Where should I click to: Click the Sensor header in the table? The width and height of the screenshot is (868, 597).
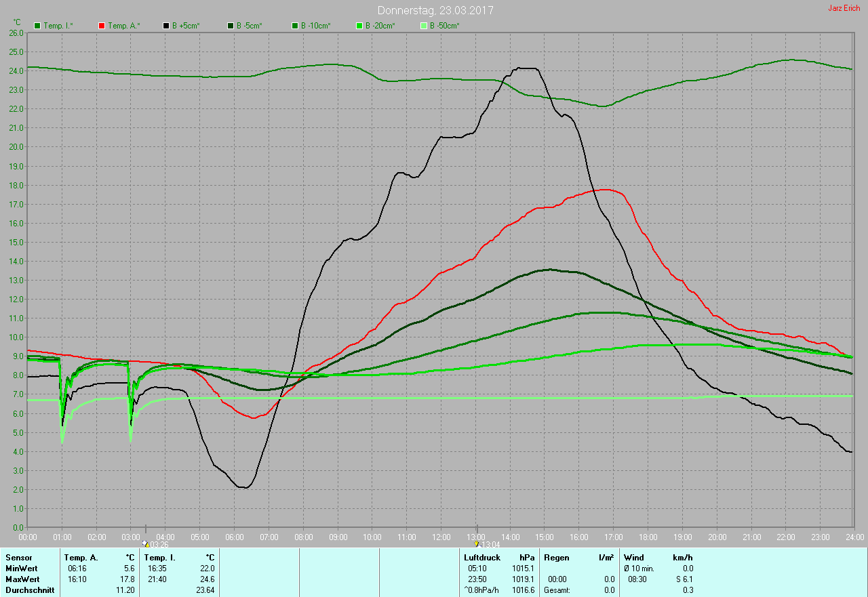[18, 558]
